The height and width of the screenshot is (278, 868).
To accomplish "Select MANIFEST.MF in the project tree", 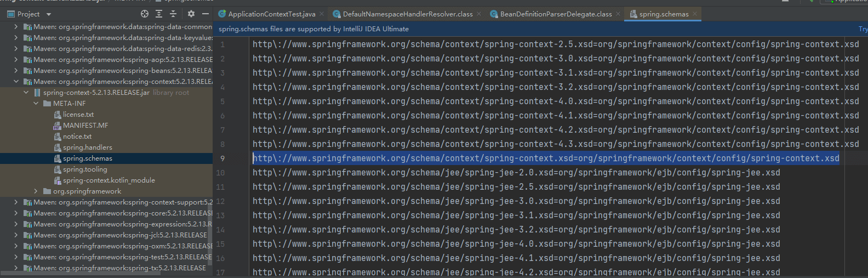I will pyautogui.click(x=85, y=126).
